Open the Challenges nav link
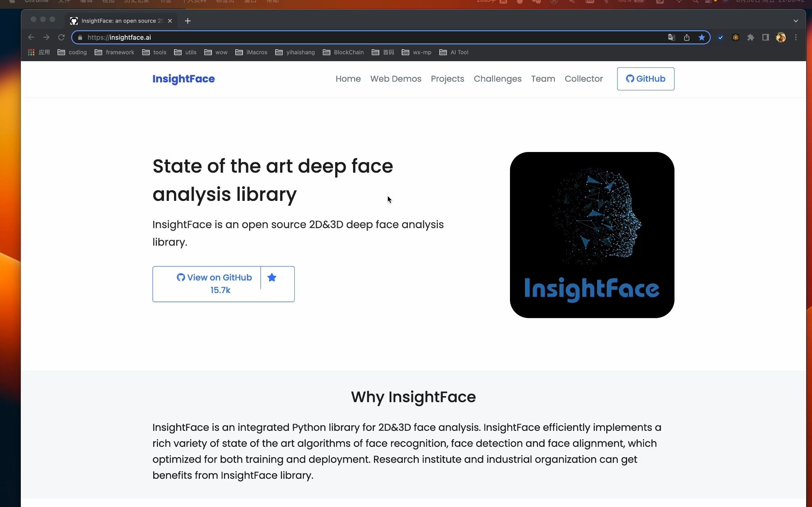This screenshot has height=507, width=812. tap(498, 79)
